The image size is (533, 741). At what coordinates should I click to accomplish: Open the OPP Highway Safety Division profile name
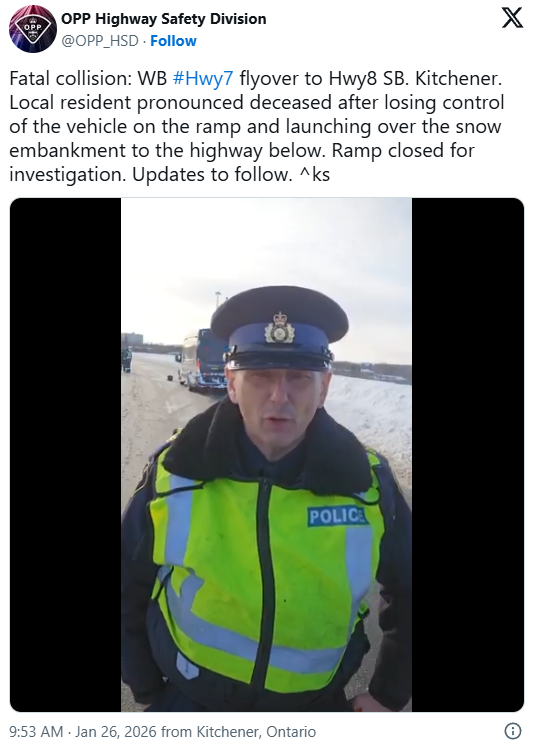pyautogui.click(x=163, y=19)
